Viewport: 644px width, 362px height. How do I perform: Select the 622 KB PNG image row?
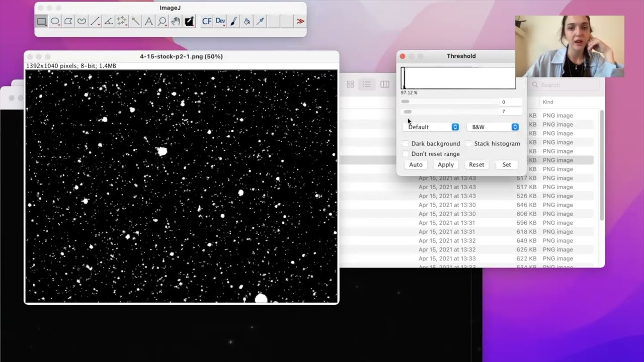pos(466,259)
